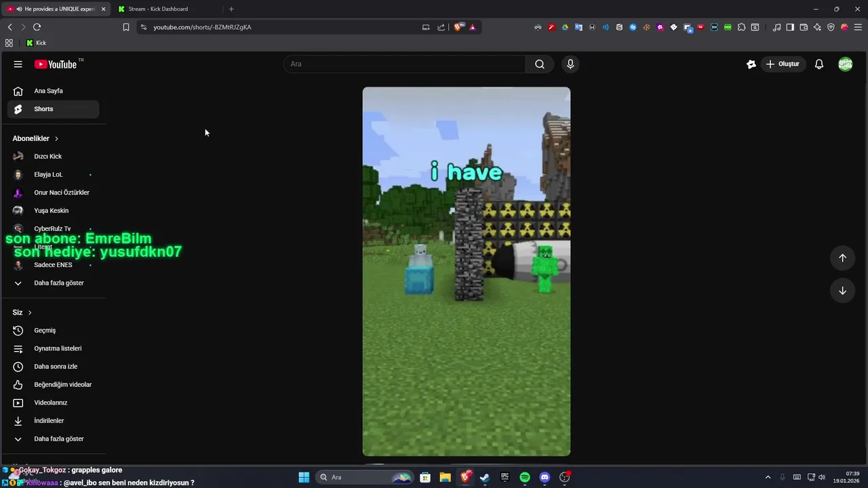The height and width of the screenshot is (488, 868).
Task: Click the YouTube logo
Action: [56, 64]
